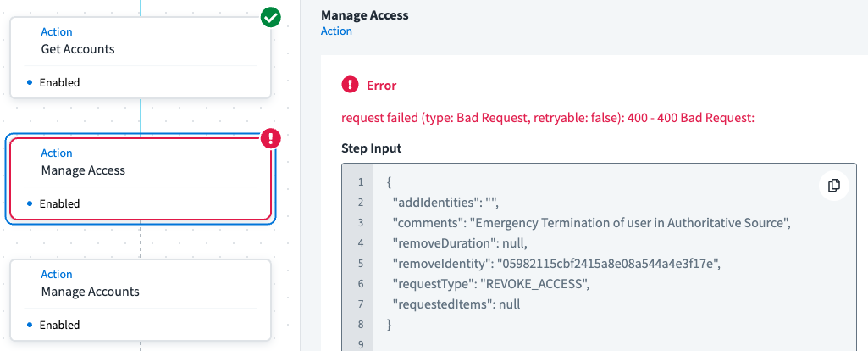Select the Manage Access action node

coord(141,179)
